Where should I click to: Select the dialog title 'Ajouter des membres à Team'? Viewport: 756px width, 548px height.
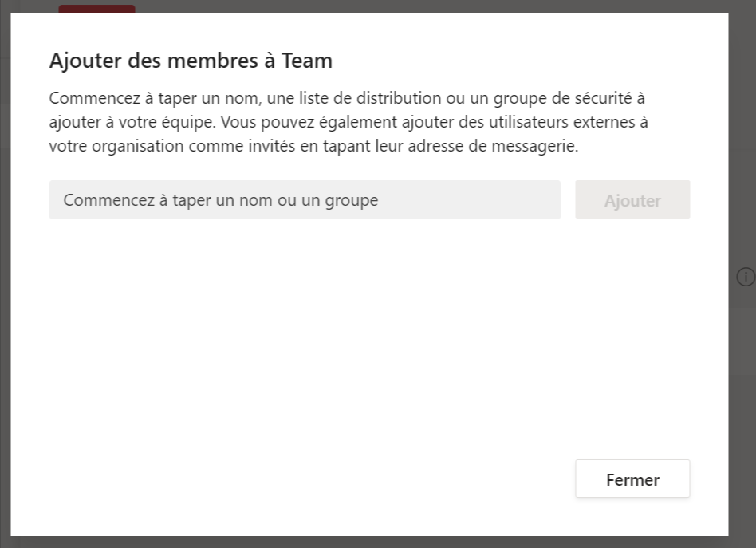[191, 60]
